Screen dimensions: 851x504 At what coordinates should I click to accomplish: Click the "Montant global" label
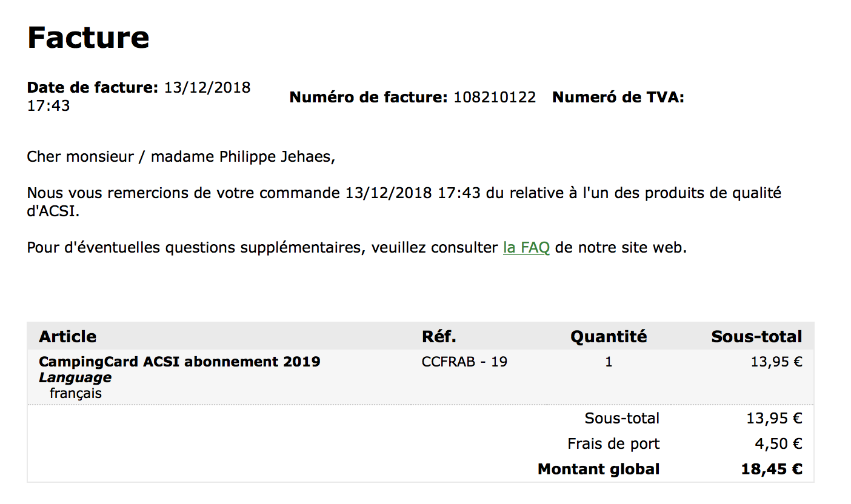598,469
